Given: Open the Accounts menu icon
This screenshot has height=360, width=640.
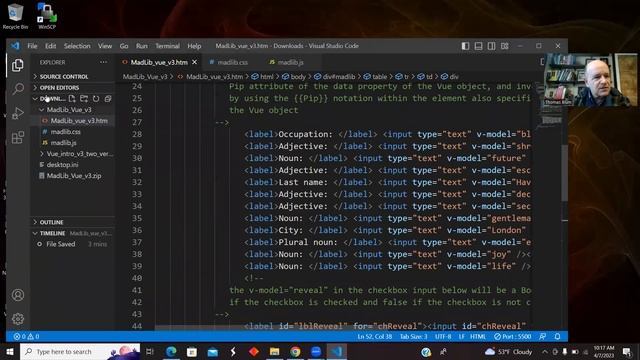Looking at the screenshot, I should (x=18, y=295).
